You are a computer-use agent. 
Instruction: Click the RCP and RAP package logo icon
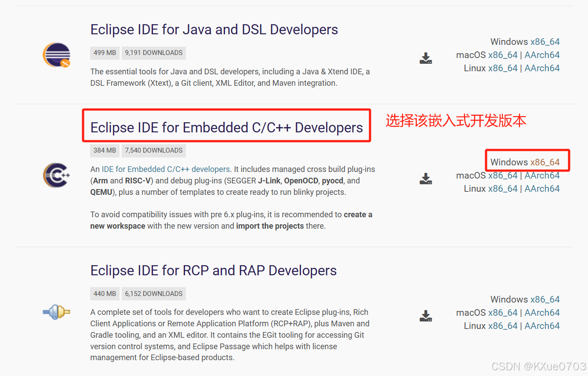tap(57, 312)
